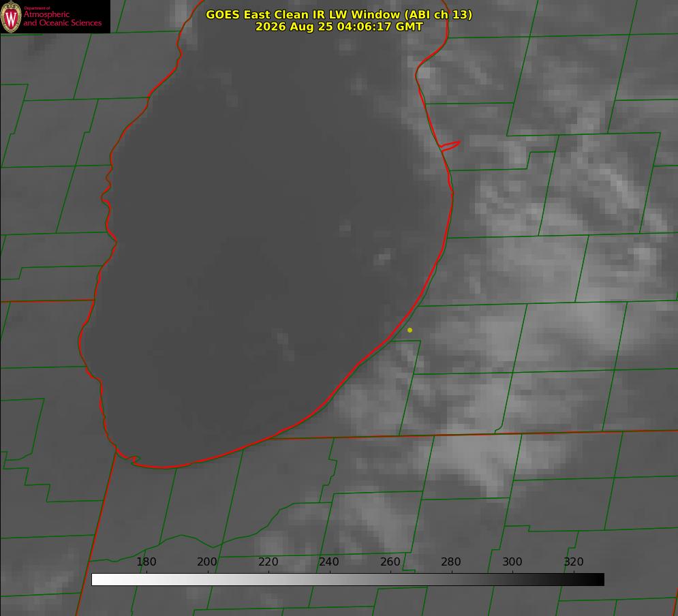Viewport: 678px width, 616px height.
Task: Click the tiny 'Department of' header text
Action: [37, 8]
